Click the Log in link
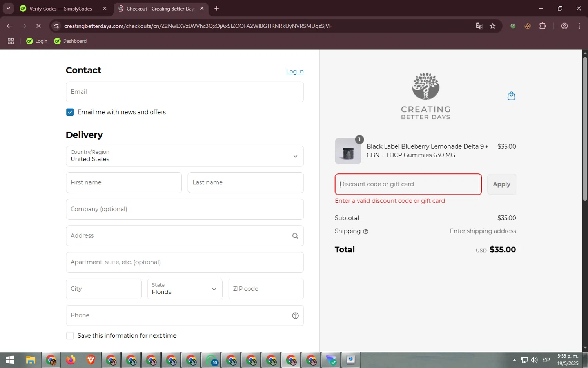Screen dimensions: 588x368 [295, 71]
